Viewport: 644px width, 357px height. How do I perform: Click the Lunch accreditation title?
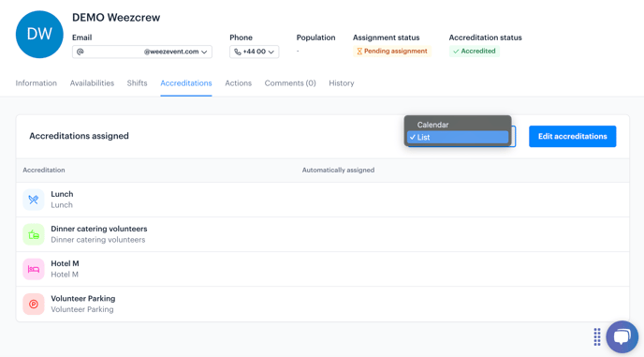tap(62, 194)
